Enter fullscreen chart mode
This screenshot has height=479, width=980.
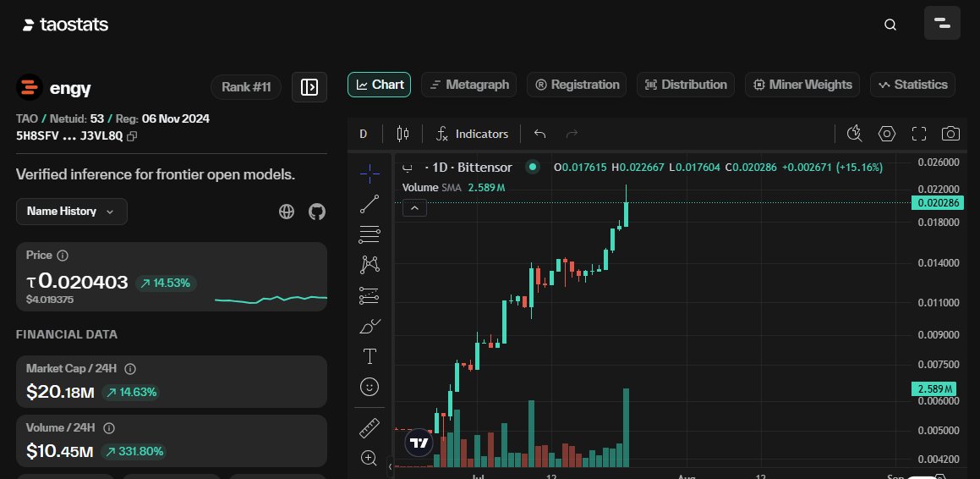[919, 133]
